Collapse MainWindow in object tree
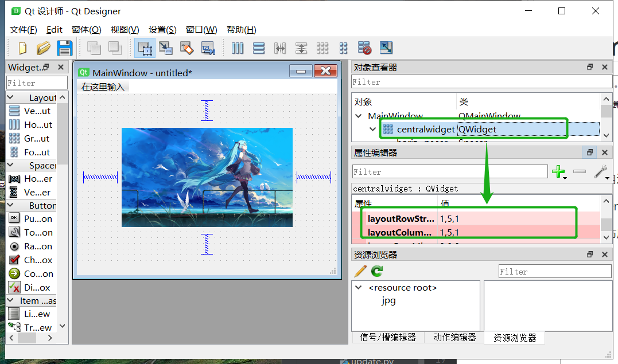The width and height of the screenshot is (618, 364). point(359,116)
